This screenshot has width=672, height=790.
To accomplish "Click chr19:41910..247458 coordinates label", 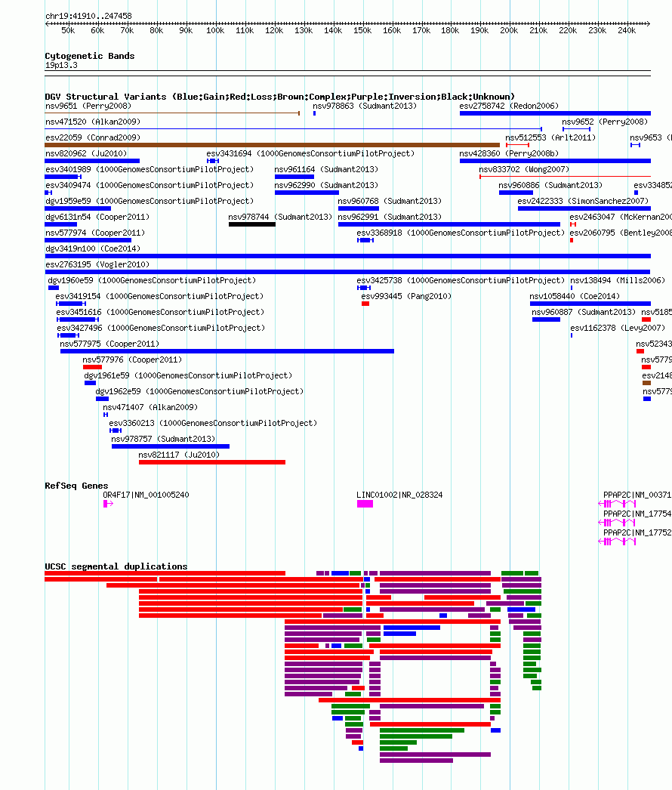I will pyautogui.click(x=88, y=16).
